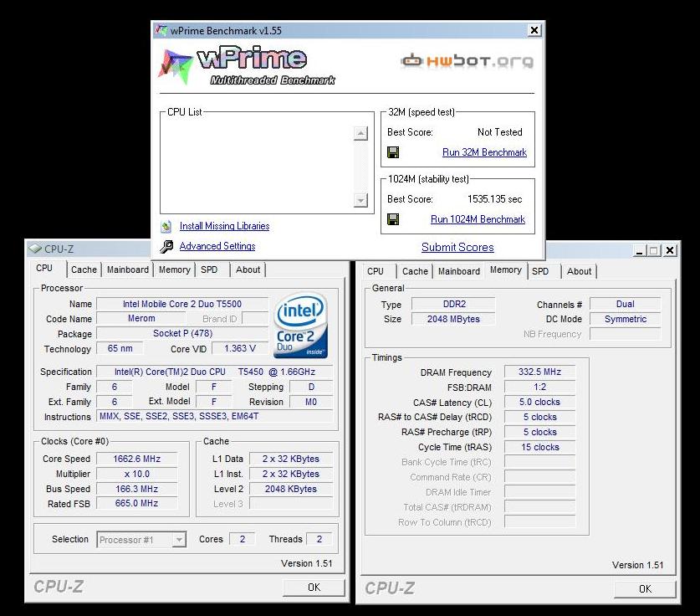Select Memory tab in right CPU-Z window
This screenshot has width=700, height=616.
click(506, 269)
